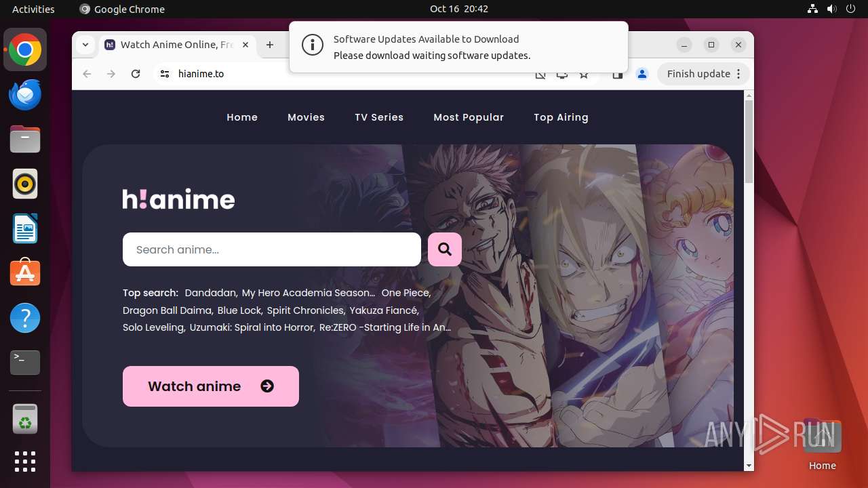Open Trash from dock
This screenshot has height=488, width=868.
pos(25,419)
